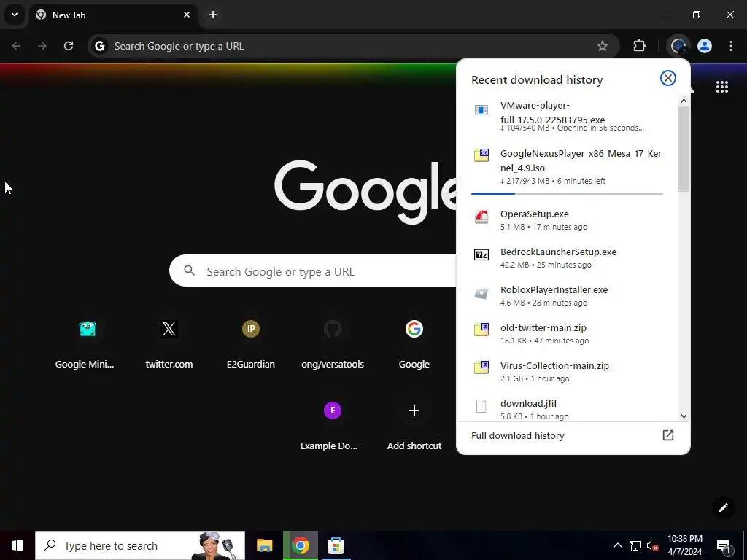747x560 pixels.
Task: Open the twitter.com shortcut
Action: 169,344
